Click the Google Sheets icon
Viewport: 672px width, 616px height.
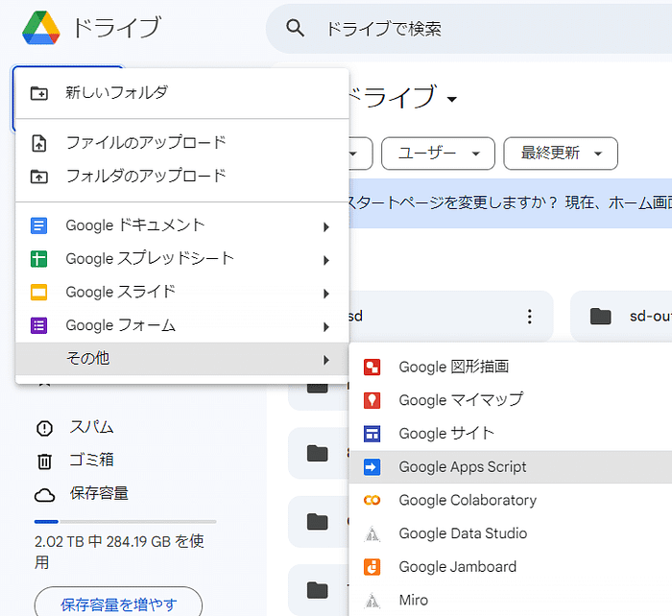click(39, 259)
